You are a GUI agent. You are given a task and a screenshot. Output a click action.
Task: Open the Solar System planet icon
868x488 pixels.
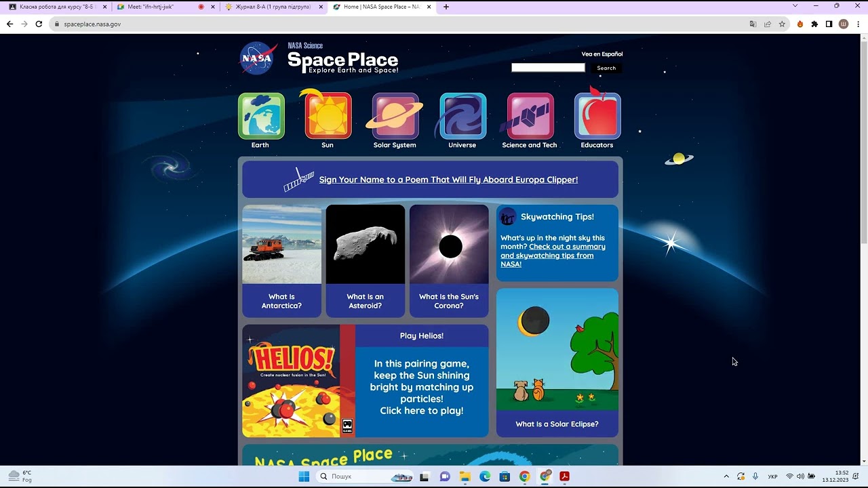[395, 116]
